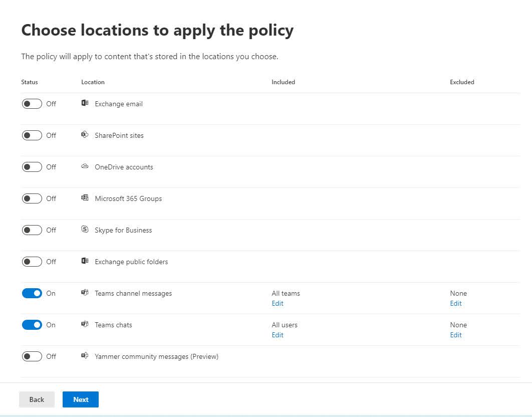Turn on SharePoint sites location

pos(32,135)
